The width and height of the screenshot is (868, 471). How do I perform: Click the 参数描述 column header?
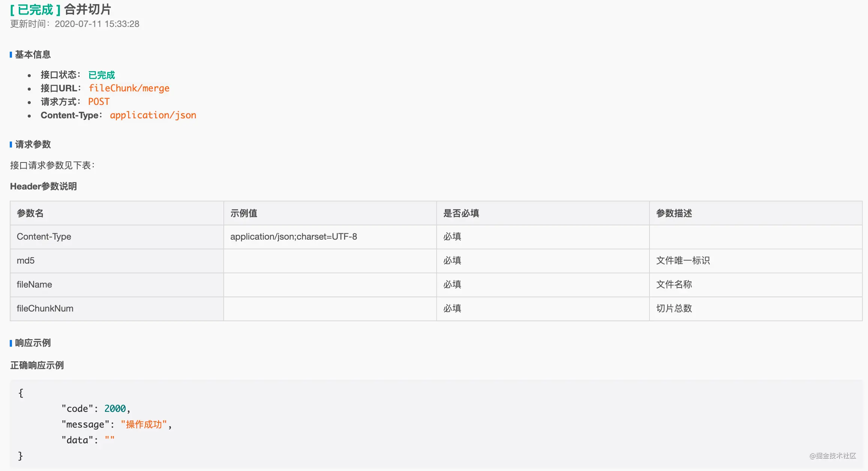point(674,213)
